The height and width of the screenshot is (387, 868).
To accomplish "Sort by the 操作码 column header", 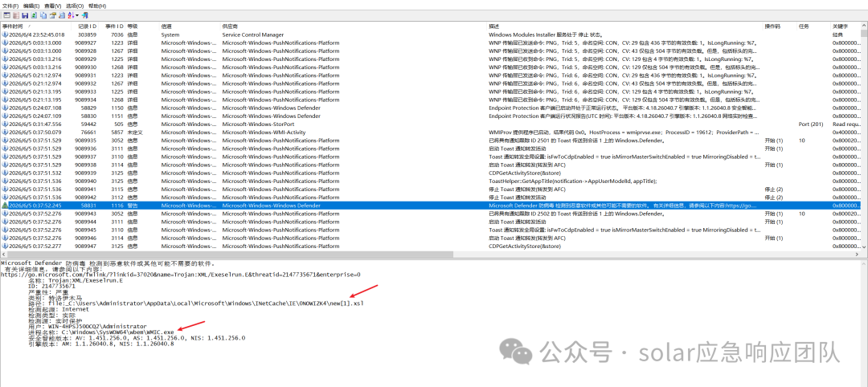I will pos(780,26).
